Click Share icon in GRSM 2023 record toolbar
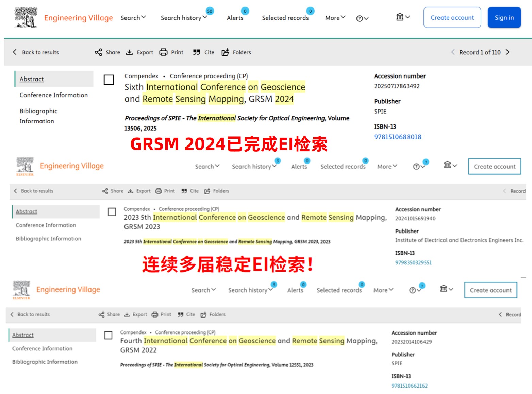 [x=105, y=191]
